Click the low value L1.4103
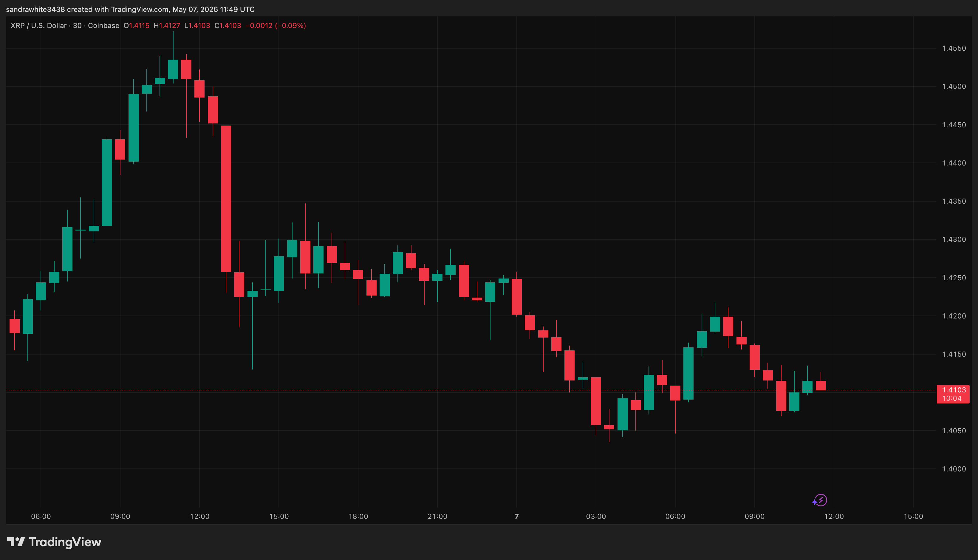The image size is (978, 560). click(x=197, y=26)
